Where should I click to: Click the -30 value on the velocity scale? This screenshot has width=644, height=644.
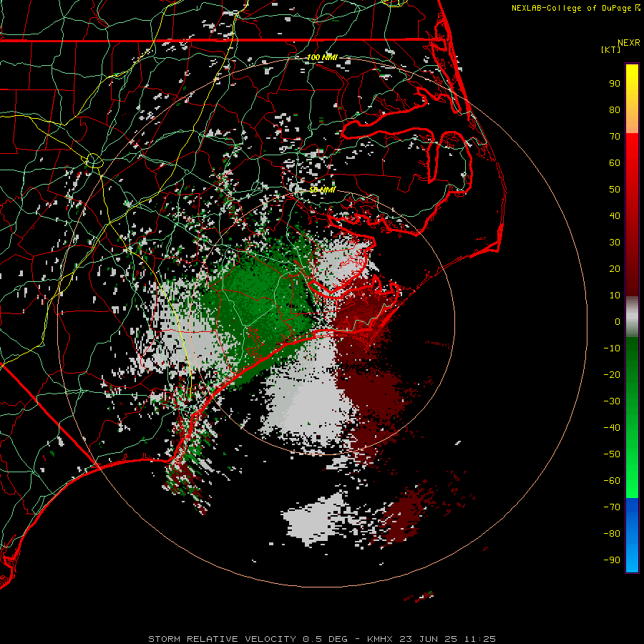pyautogui.click(x=612, y=401)
